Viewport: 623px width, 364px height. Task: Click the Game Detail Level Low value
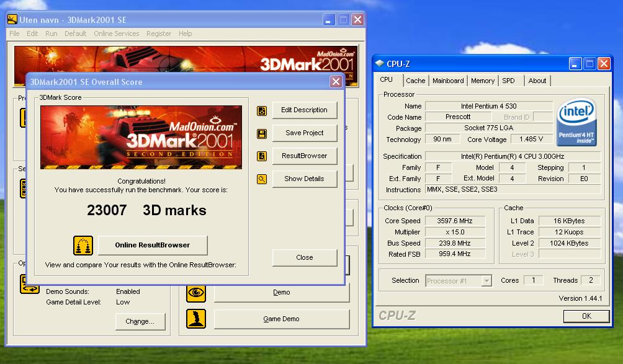[123, 302]
